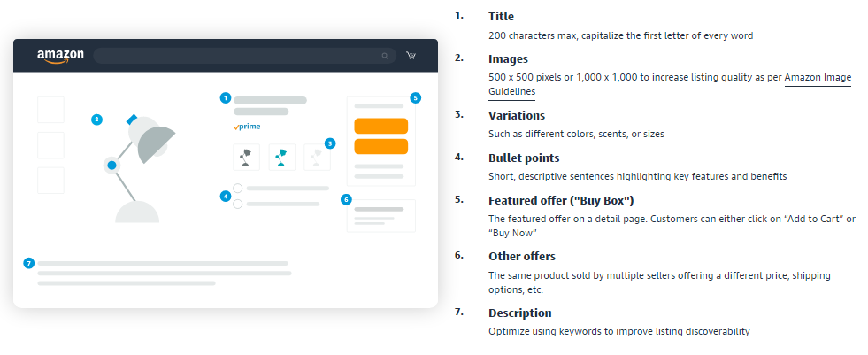Click "Such as different colors, scents, or sizes"
Viewport: 868px width, 355px height.
(x=576, y=134)
